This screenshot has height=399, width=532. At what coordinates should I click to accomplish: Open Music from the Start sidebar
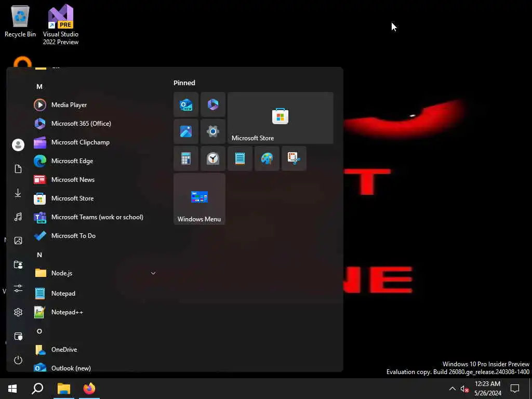(18, 217)
